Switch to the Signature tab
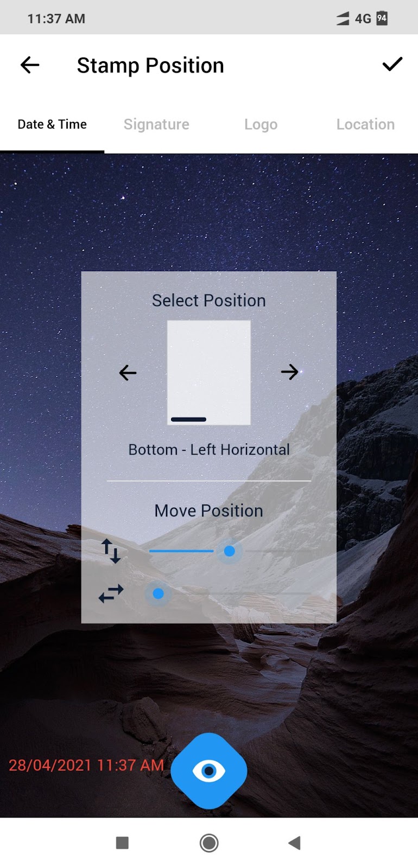Screen dimensions: 418x868 tap(156, 124)
